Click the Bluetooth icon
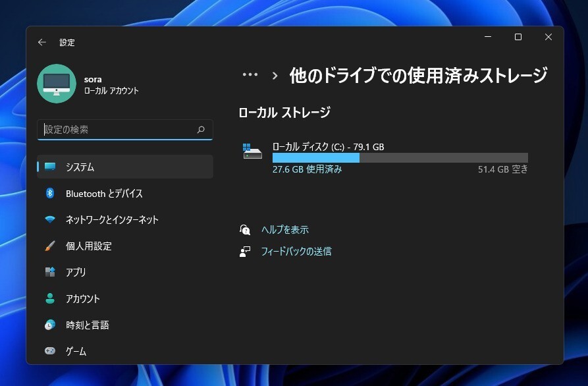The image size is (588, 386). (50, 193)
